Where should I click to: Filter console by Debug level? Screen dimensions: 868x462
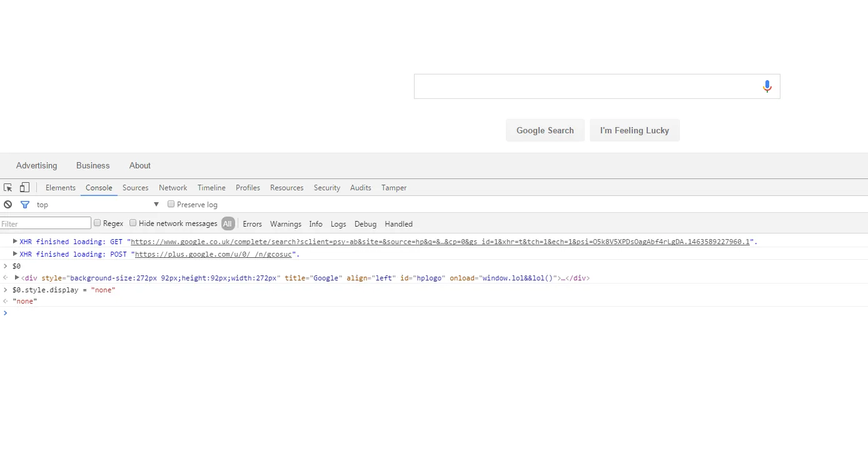[366, 223]
